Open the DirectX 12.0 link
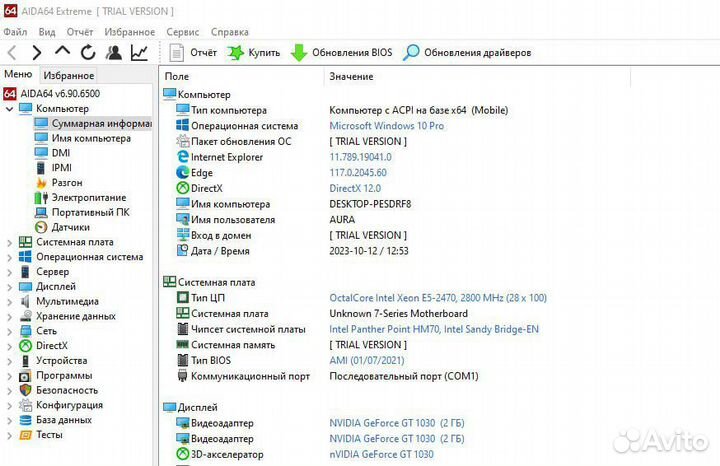 click(355, 188)
